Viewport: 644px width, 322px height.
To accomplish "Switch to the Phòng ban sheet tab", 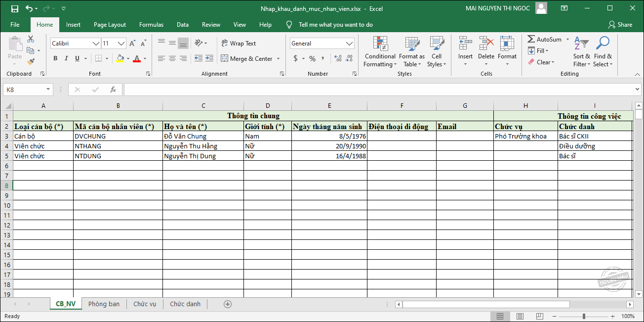I will [x=104, y=304].
